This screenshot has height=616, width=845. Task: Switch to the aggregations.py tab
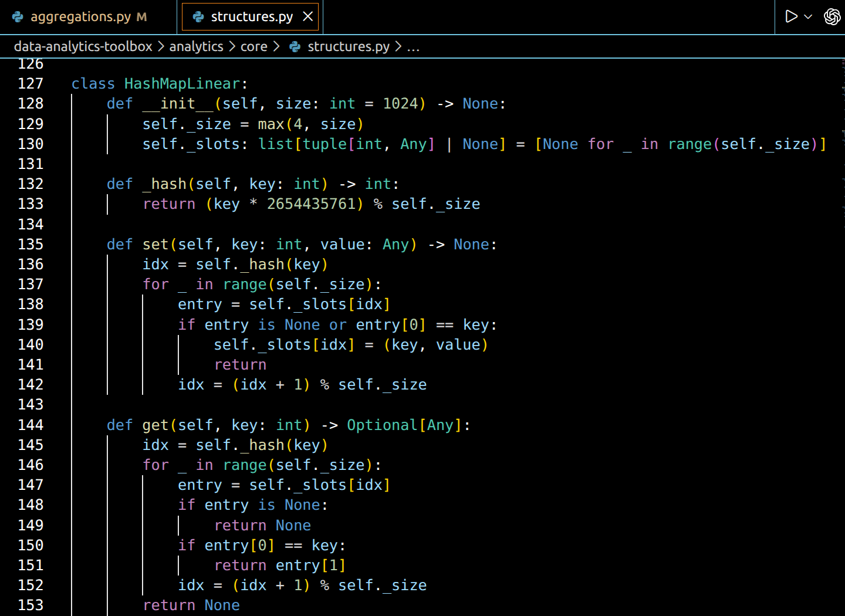[80, 17]
